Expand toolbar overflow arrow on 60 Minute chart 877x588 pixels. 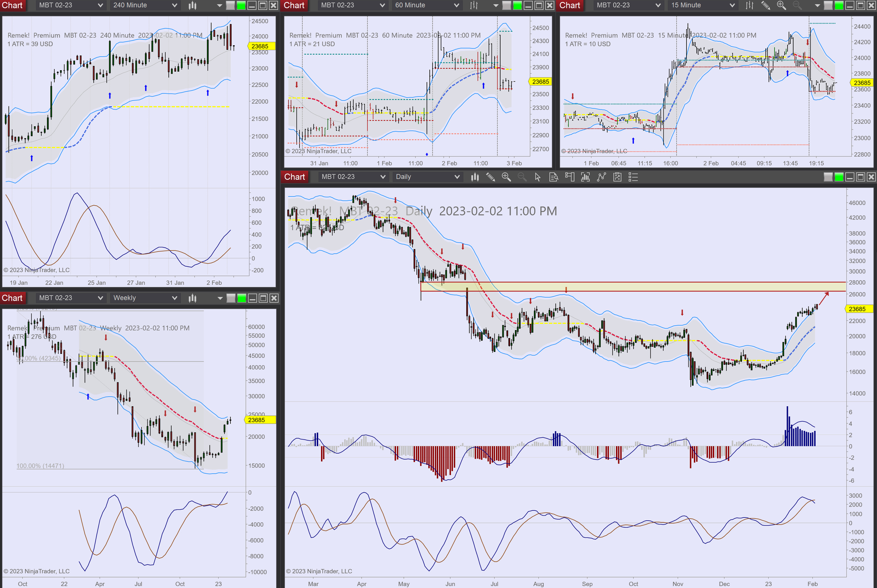pyautogui.click(x=496, y=5)
